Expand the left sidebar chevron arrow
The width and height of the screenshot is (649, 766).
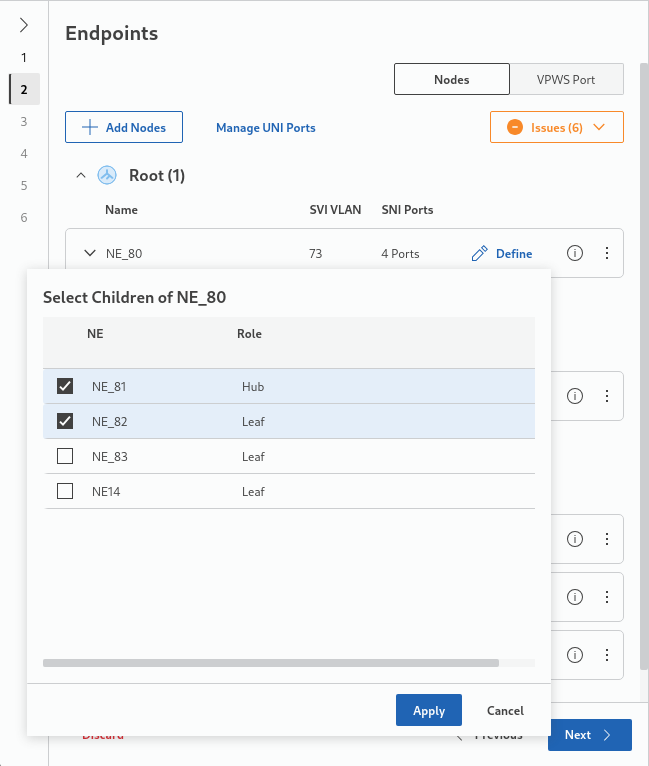coord(24,25)
